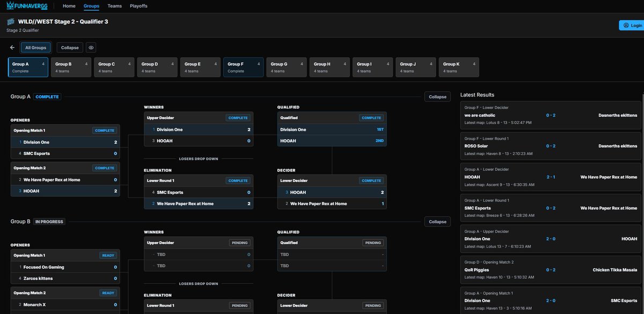Select the Group H tab
This screenshot has width=644, height=314.
(x=330, y=67)
